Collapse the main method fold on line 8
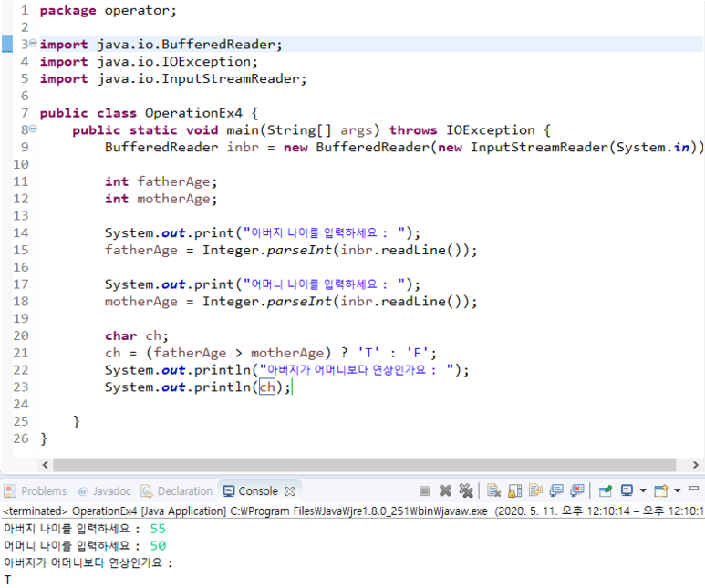This screenshot has width=705, height=588. (x=33, y=129)
